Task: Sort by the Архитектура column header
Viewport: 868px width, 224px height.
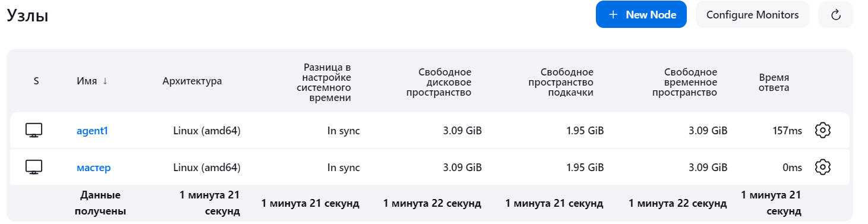Action: 192,81
